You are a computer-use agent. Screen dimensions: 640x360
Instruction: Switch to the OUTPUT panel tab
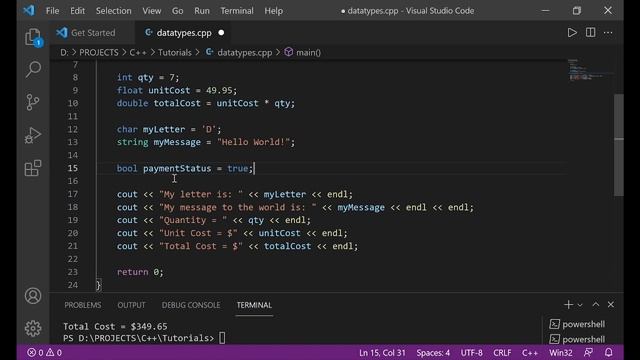(x=131, y=305)
